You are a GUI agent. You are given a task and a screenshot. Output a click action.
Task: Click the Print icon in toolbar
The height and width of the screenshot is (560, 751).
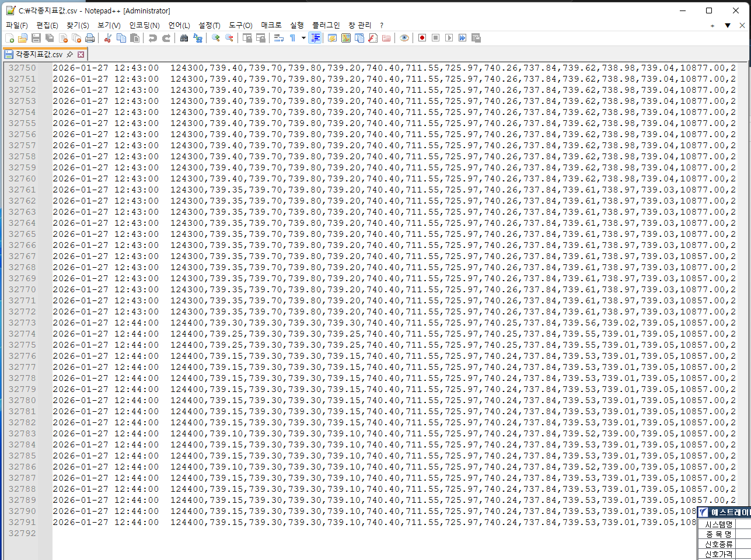tap(90, 38)
